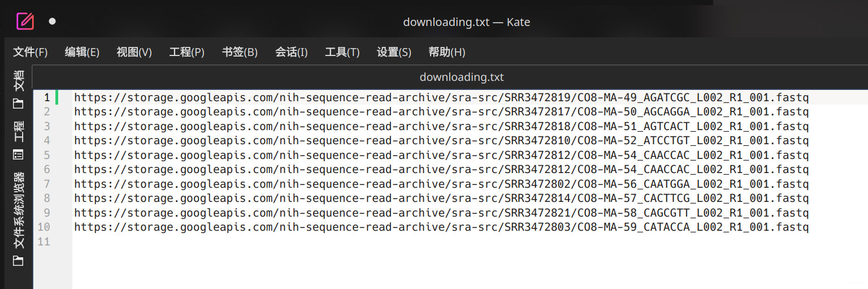The width and height of the screenshot is (868, 289).
Task: Click the SRR3472821 URL line
Action: 441,213
